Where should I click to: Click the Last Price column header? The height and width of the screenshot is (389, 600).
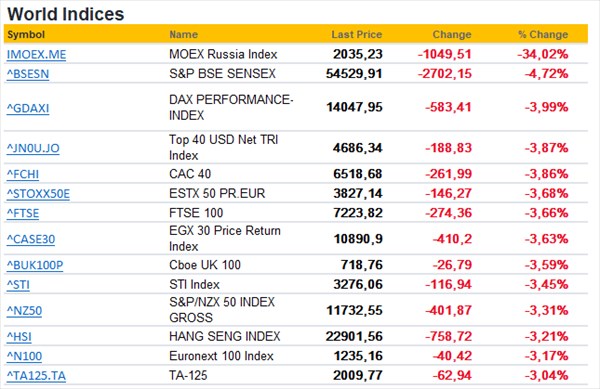click(357, 34)
